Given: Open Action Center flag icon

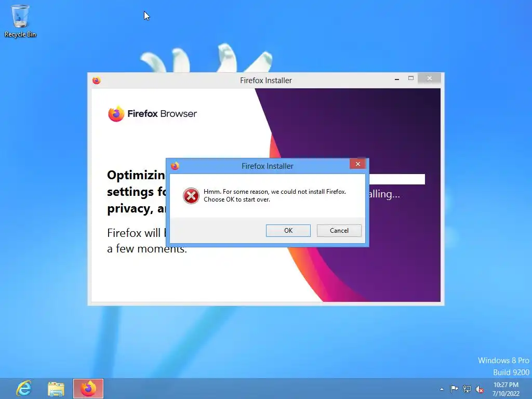Looking at the screenshot, I should point(454,389).
